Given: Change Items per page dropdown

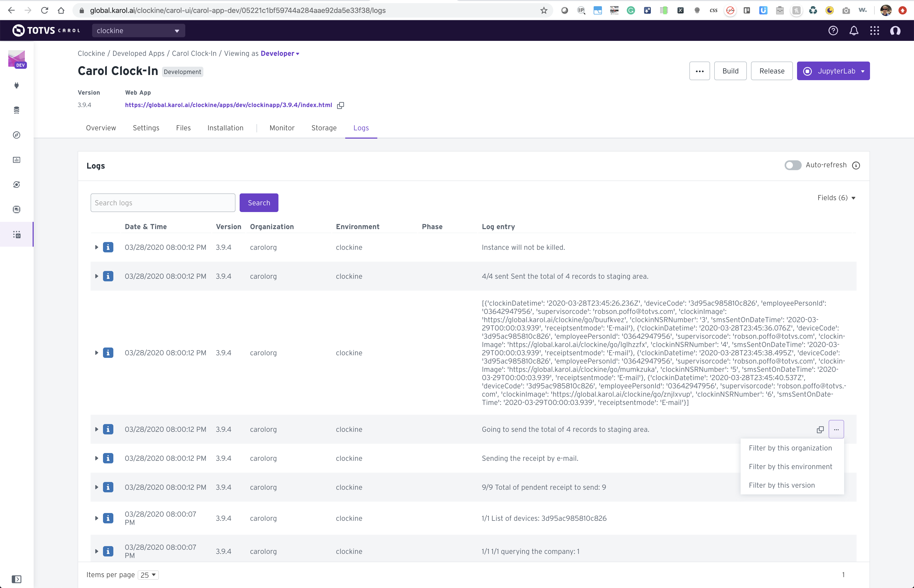Looking at the screenshot, I should point(148,575).
